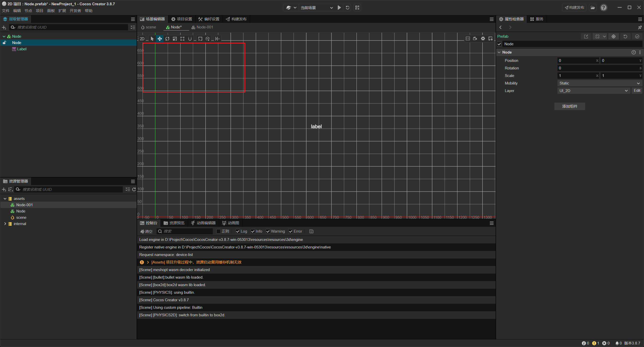This screenshot has height=347, width=644.
Task: Open the 节点 menu
Action: [28, 11]
